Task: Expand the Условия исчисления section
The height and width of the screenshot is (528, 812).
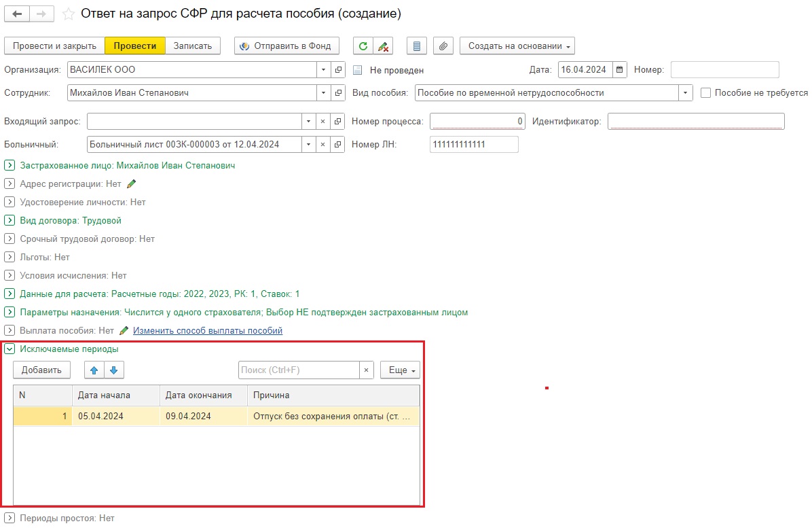Action: point(10,276)
